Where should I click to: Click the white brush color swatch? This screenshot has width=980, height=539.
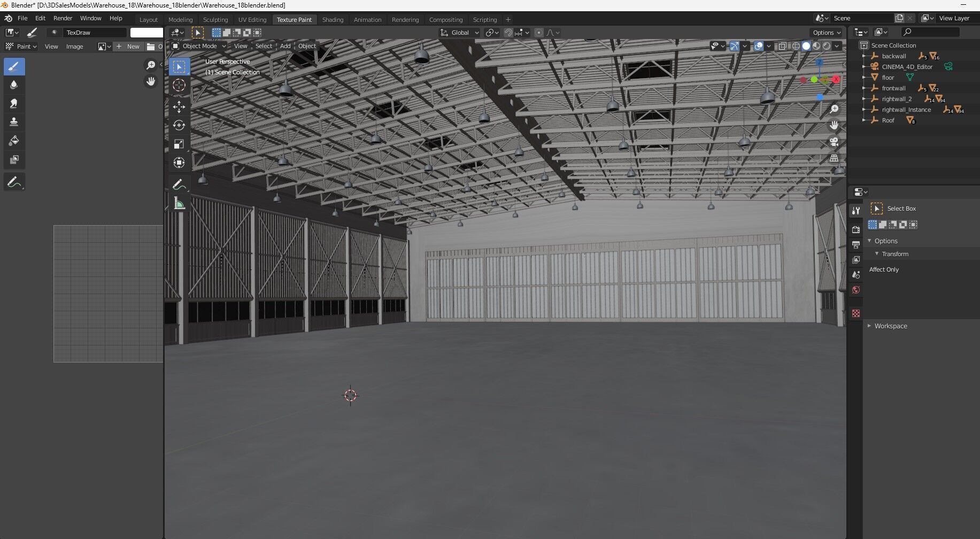(x=146, y=33)
